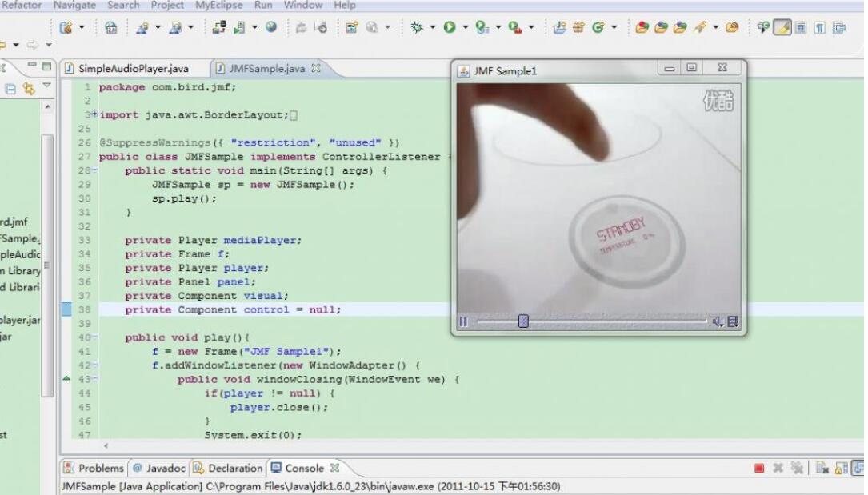This screenshot has width=868, height=495.
Task: Collapse the windowClosing code fold at line 43
Action: (95, 377)
